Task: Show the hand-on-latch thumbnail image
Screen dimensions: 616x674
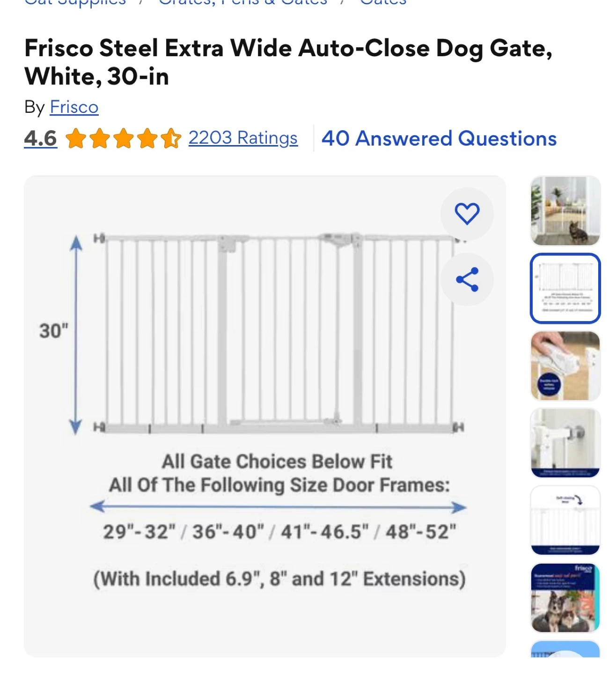Action: (x=565, y=366)
